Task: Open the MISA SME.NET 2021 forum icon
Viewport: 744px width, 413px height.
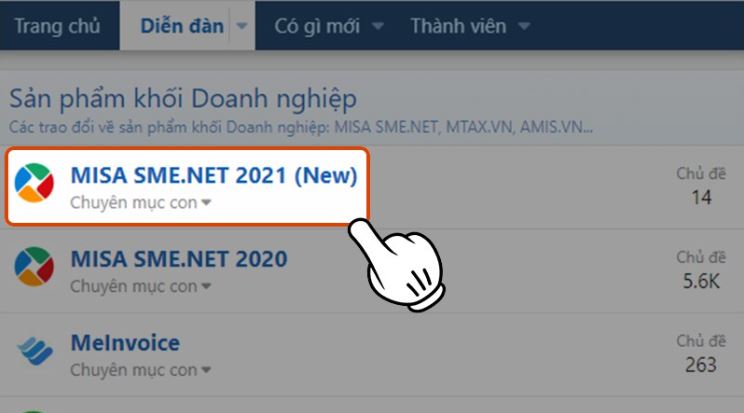Action: point(34,183)
